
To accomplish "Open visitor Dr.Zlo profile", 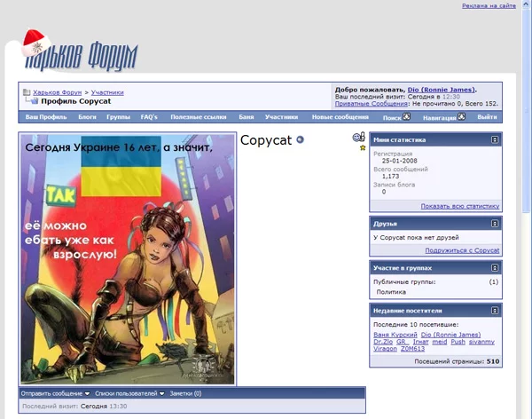I will pyautogui.click(x=383, y=342).
